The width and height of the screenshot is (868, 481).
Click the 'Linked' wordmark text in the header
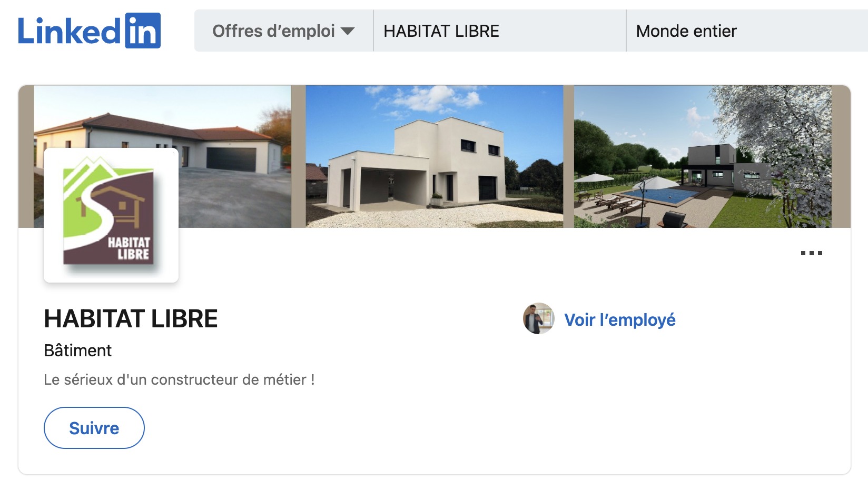point(70,32)
